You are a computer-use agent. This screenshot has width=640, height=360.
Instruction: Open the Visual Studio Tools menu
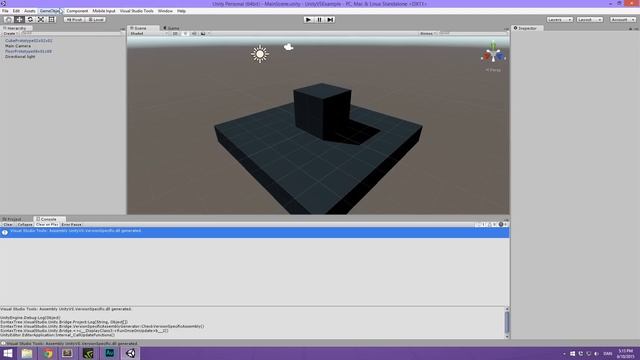pos(137,11)
